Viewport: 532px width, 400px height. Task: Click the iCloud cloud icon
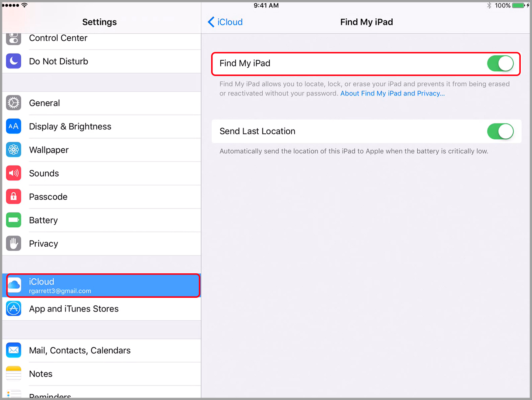(15, 285)
